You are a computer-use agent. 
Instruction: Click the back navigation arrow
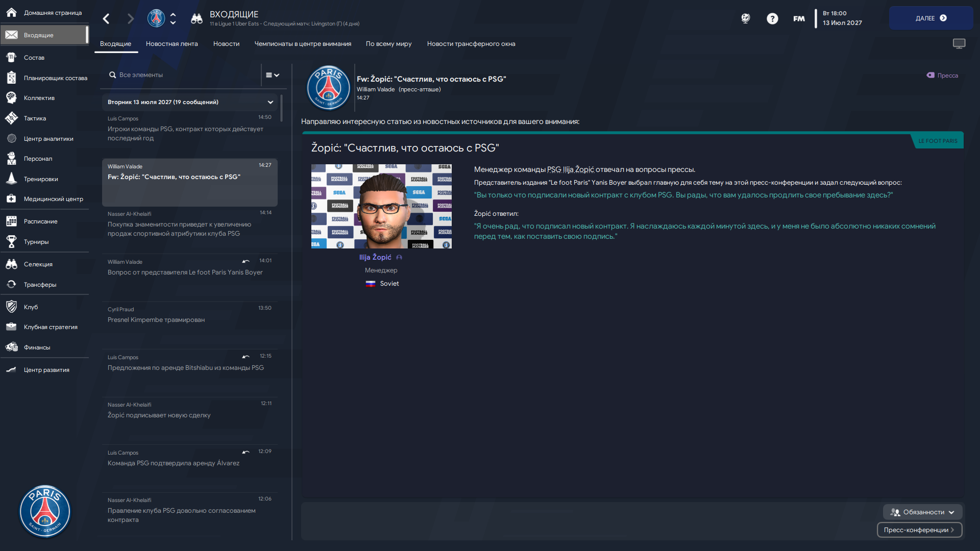click(x=106, y=19)
